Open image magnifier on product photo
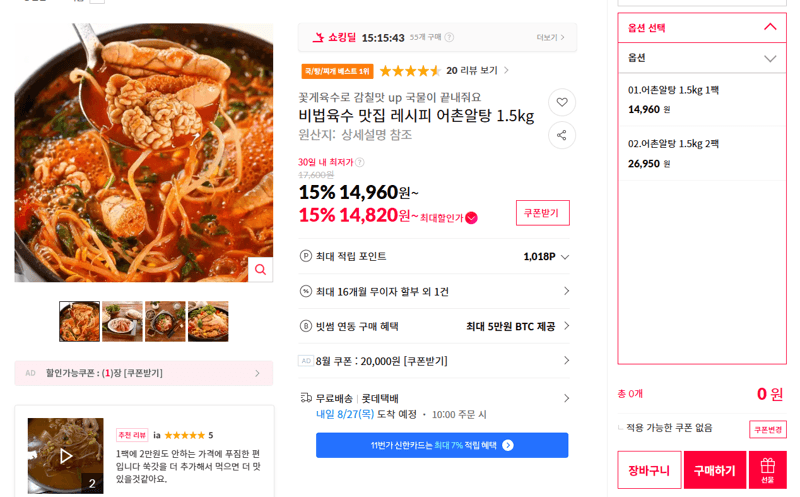The height and width of the screenshot is (497, 800). (x=260, y=269)
